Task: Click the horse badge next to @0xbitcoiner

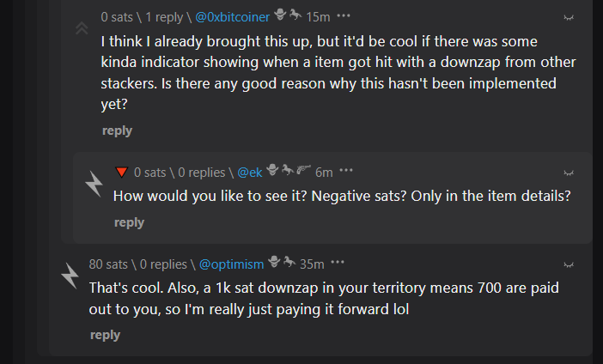Action: point(295,15)
